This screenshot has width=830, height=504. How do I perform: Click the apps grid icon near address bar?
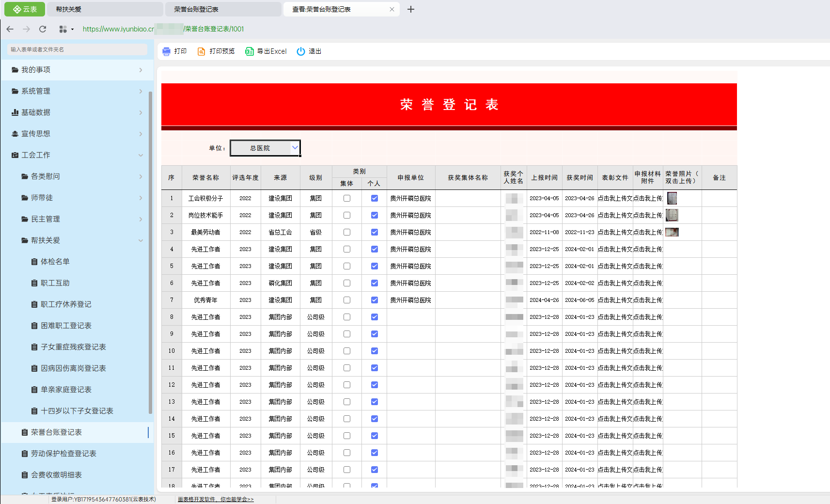pos(63,29)
